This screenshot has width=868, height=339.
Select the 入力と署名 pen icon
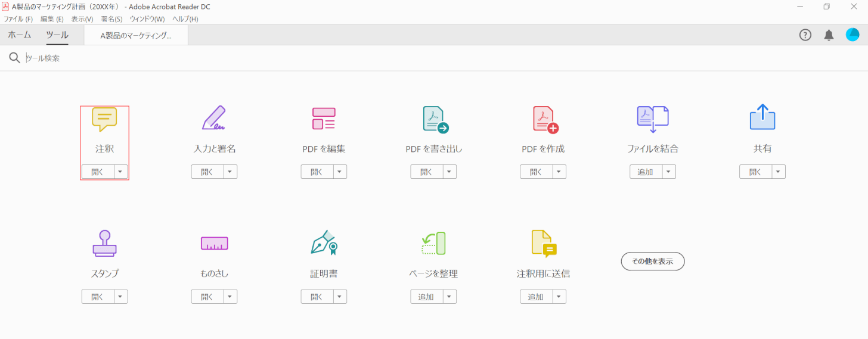pos(214,119)
